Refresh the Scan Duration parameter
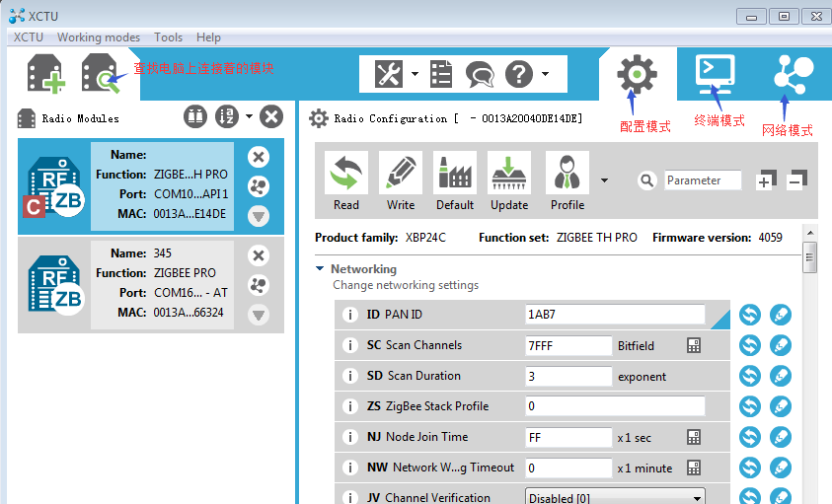 pyautogui.click(x=750, y=376)
